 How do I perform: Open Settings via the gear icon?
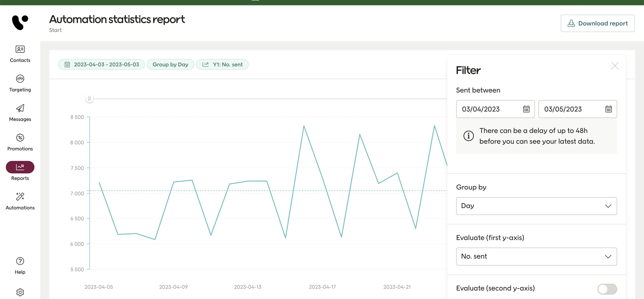[20, 292]
